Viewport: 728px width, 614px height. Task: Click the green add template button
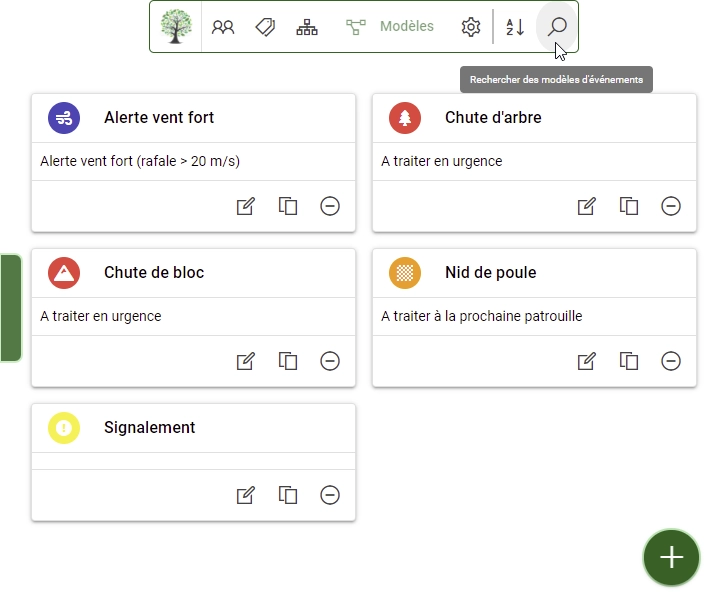point(672,558)
